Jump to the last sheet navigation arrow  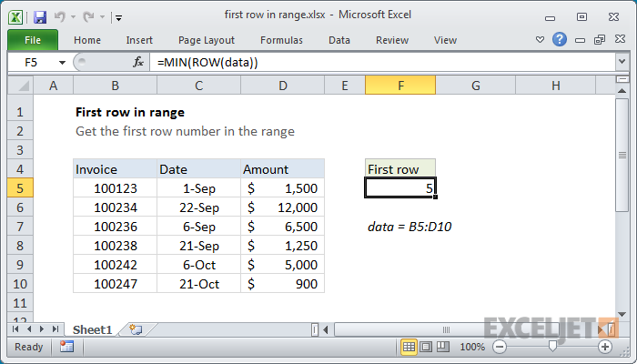[56, 329]
